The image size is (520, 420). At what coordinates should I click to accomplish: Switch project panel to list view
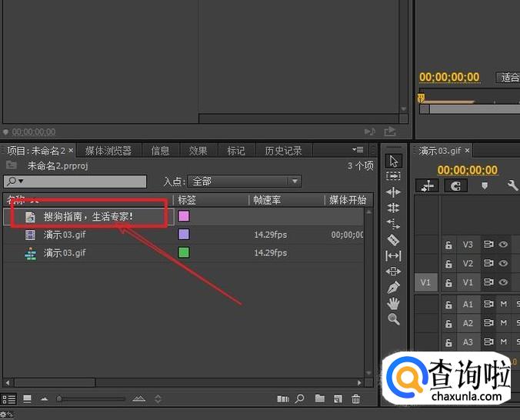[9, 399]
